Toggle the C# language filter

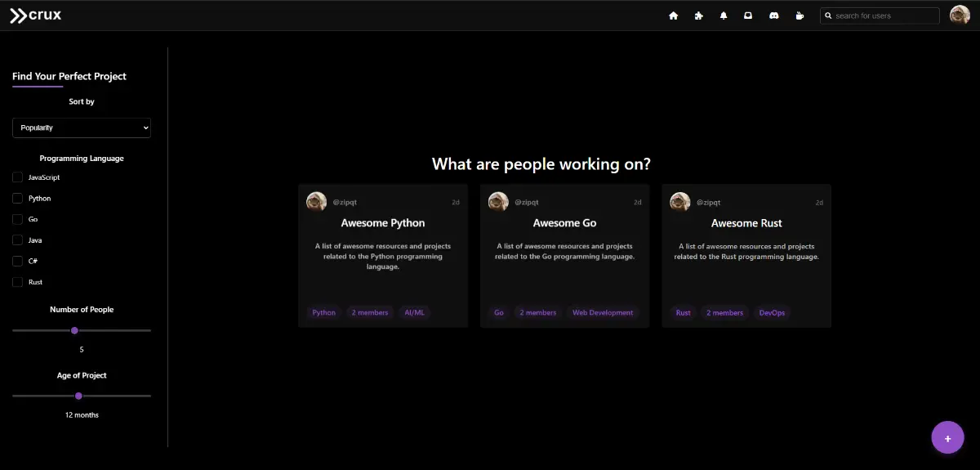point(17,262)
